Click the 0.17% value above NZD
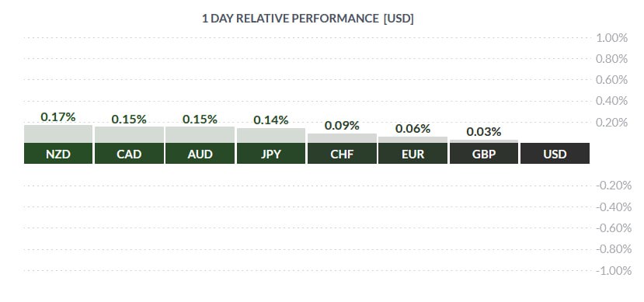Viewport: 644px width, 302px height. pyautogui.click(x=58, y=117)
